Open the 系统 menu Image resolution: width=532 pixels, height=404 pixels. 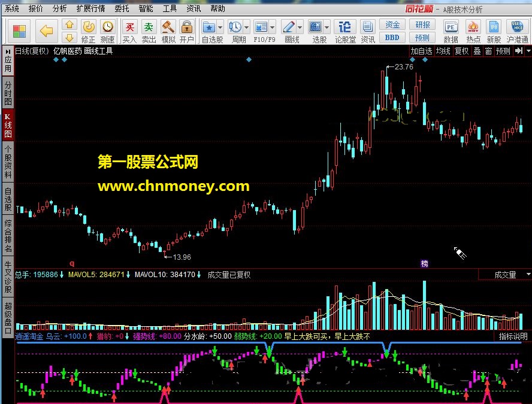11,8
